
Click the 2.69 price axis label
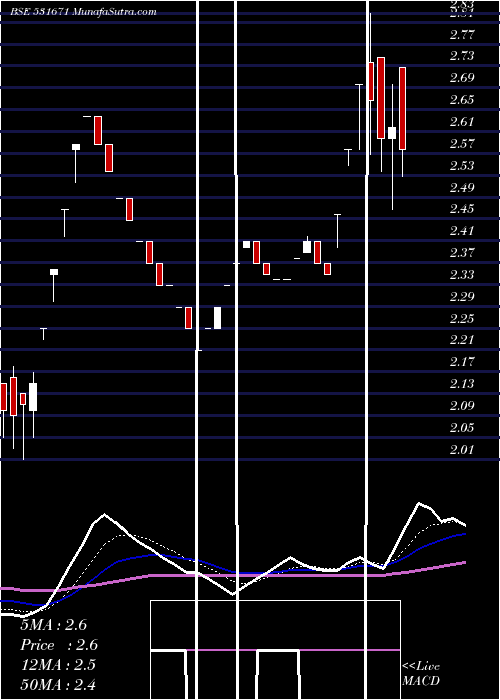(x=462, y=78)
